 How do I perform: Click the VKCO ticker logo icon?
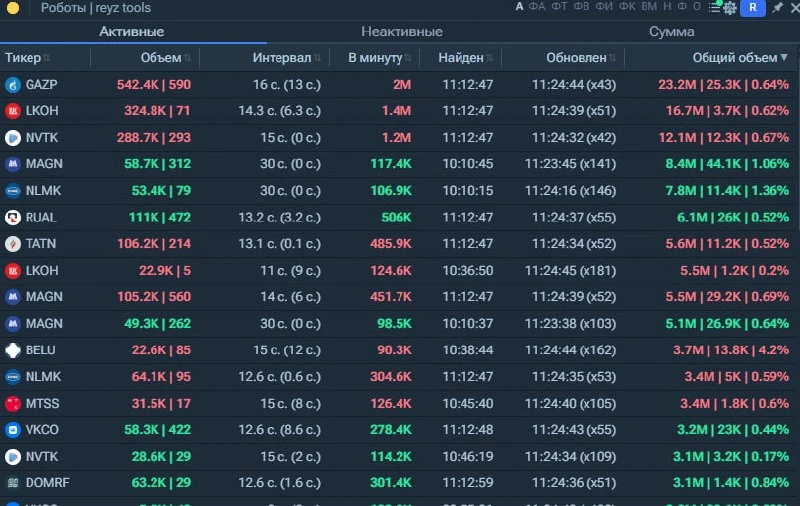tap(13, 430)
